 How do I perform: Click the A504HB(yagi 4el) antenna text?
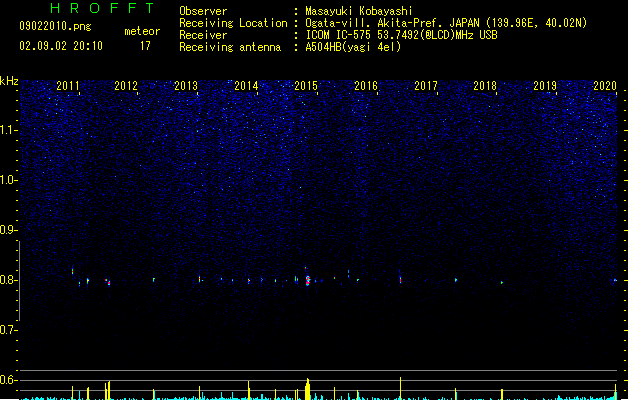pos(353,47)
